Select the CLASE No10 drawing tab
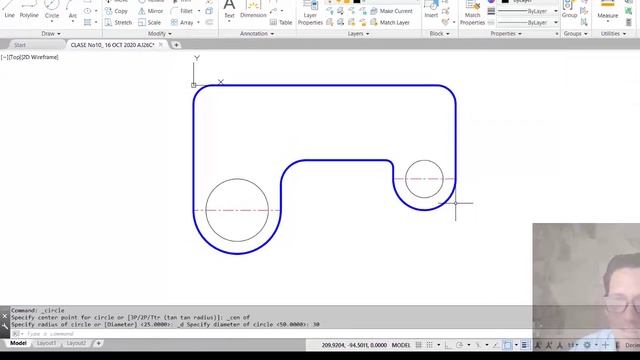The height and width of the screenshot is (360, 640). [x=112, y=45]
